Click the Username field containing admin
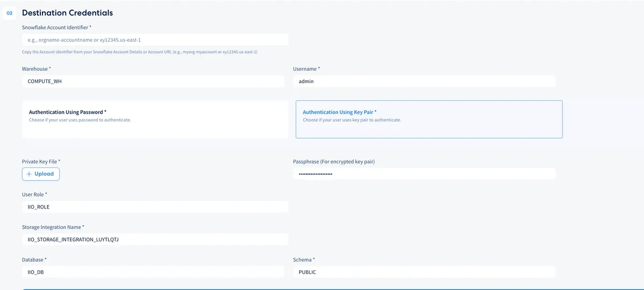 click(424, 81)
